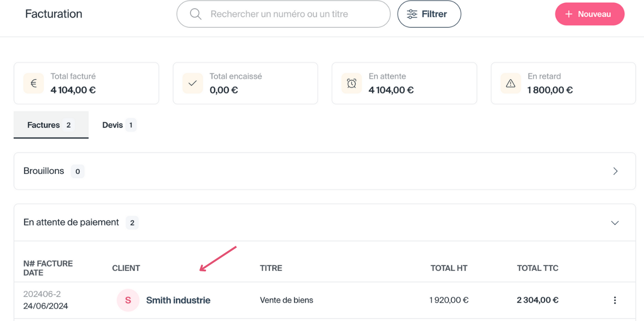The image size is (644, 321).
Task: Click the TOTAL HT column header
Action: (x=449, y=268)
